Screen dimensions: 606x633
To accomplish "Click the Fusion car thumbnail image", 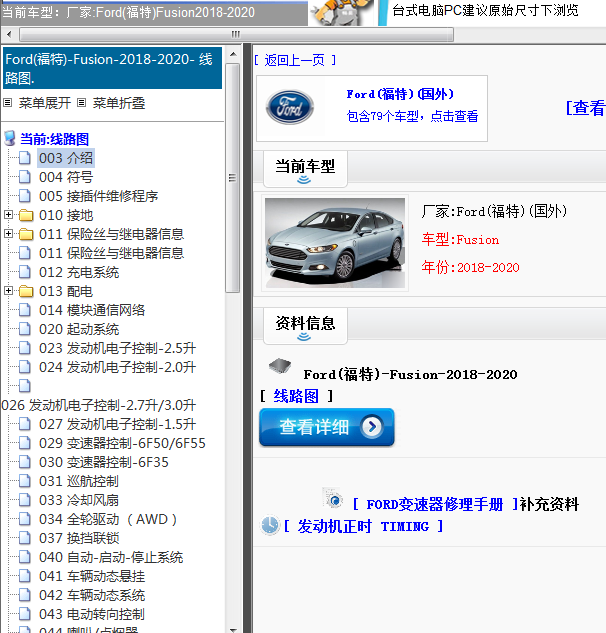I will click(x=335, y=243).
